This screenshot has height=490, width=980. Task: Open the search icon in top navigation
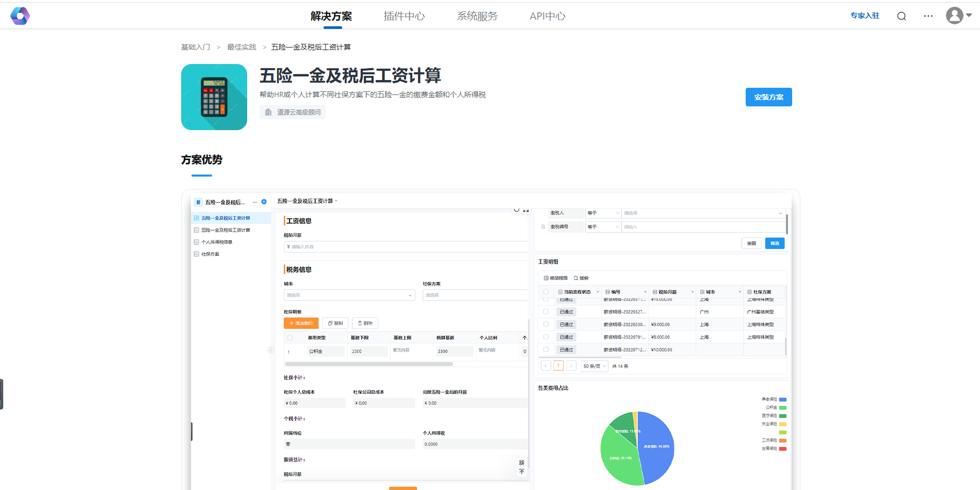point(901,15)
